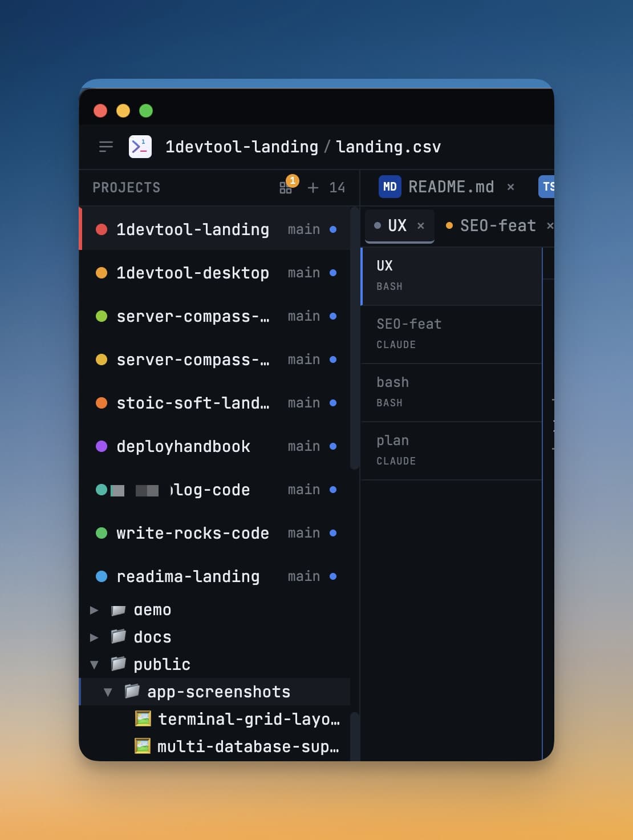The width and height of the screenshot is (633, 840).
Task: Click the blue sync dot beside write-rocks-code
Action: (333, 533)
